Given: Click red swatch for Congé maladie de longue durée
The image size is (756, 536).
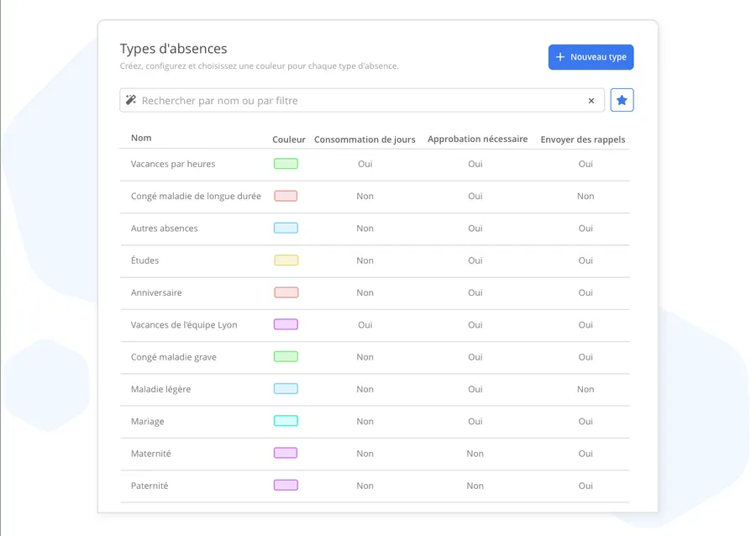Looking at the screenshot, I should coord(286,196).
